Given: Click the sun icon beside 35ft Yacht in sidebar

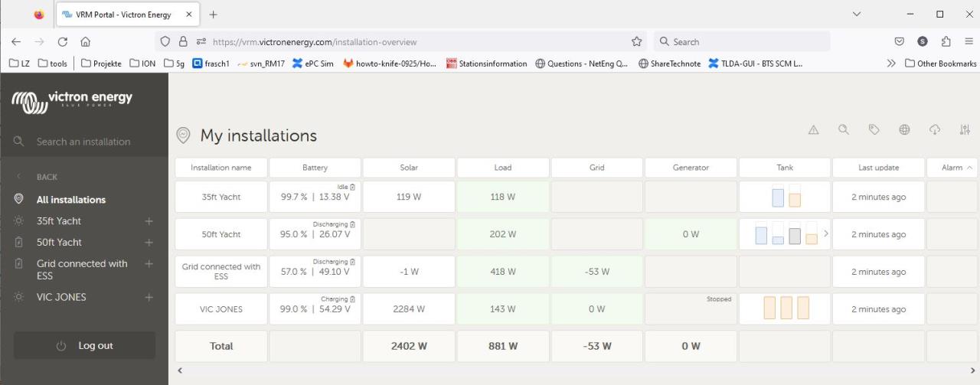Looking at the screenshot, I should [x=19, y=221].
